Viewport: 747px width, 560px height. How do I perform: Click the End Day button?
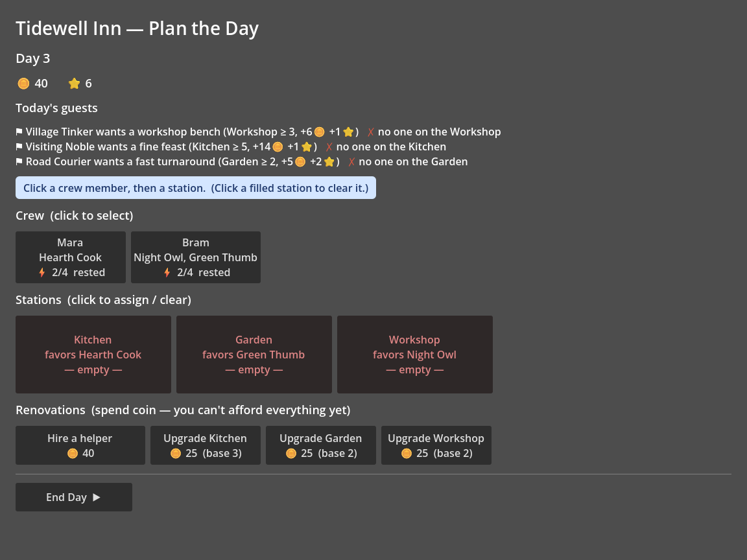coord(74,497)
